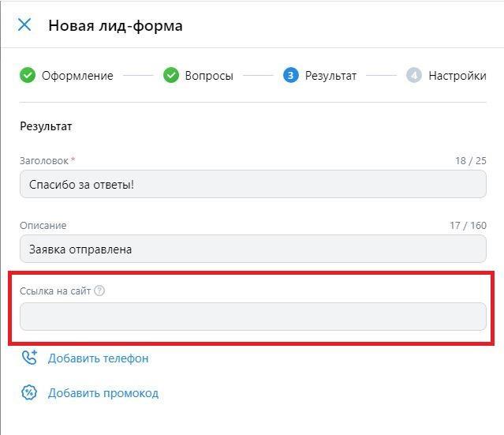Click the blue step 3 circle icon
Viewport: 504px width, 435px height.
coord(291,75)
